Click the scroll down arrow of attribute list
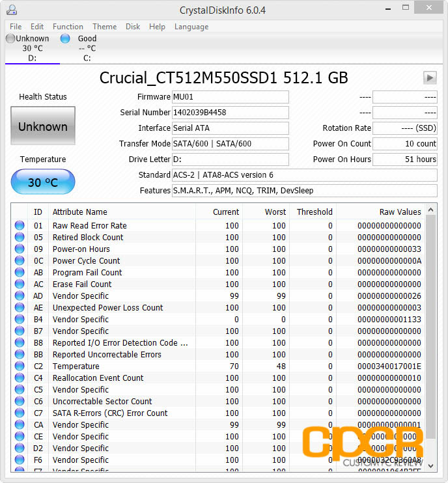Image resolution: width=448 pixels, height=483 pixels. click(x=431, y=465)
